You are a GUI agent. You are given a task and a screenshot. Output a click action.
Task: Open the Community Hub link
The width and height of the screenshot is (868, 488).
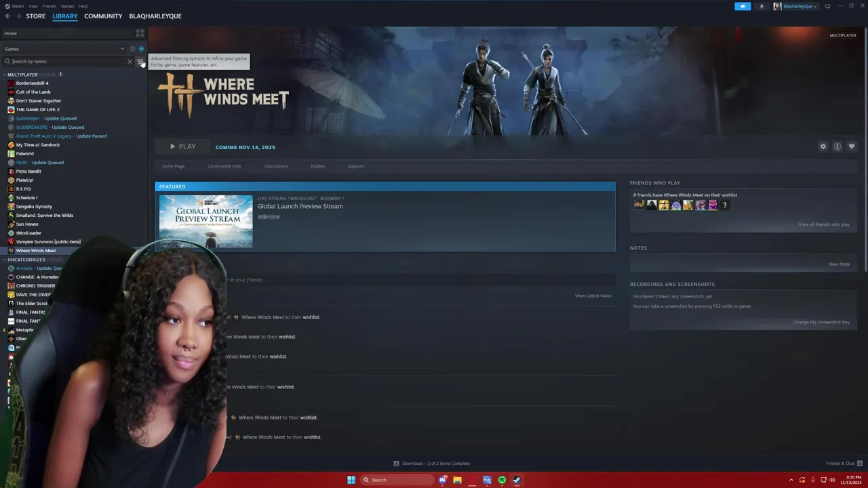224,166
